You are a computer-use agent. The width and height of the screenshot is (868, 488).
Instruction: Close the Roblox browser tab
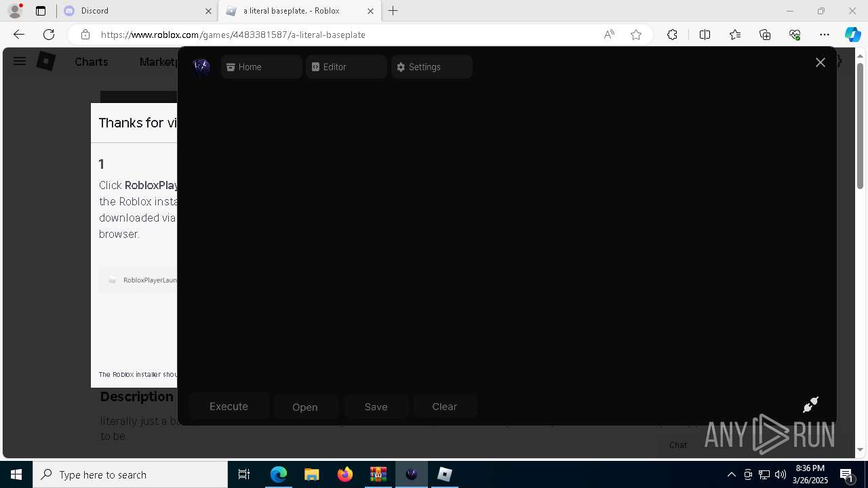tap(370, 11)
